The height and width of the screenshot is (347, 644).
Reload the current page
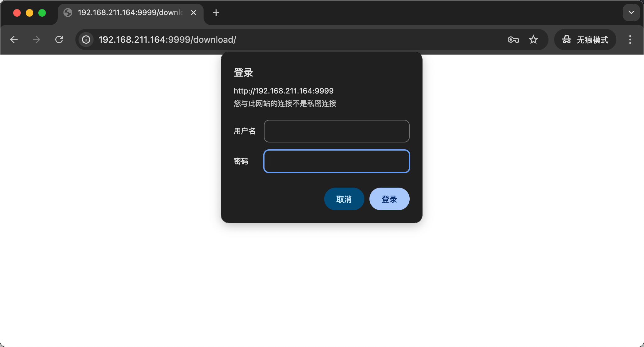(59, 40)
